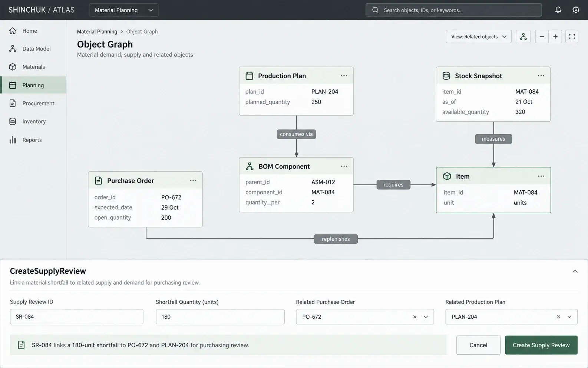Open the View: Related objects dropdown
Screen dimensions: 588x368
click(479, 36)
